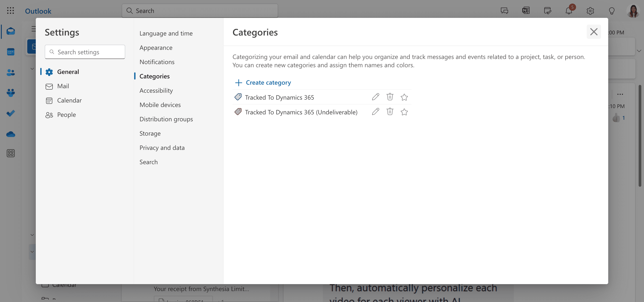The width and height of the screenshot is (644, 302).
Task: Favorite the Tracked To Dynamics 365 category
Action: 404,97
